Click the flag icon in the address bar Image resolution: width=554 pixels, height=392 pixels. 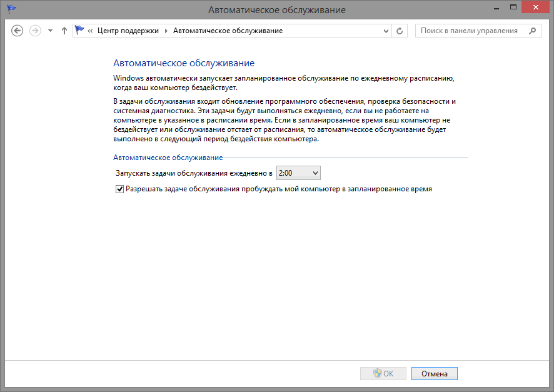79,31
